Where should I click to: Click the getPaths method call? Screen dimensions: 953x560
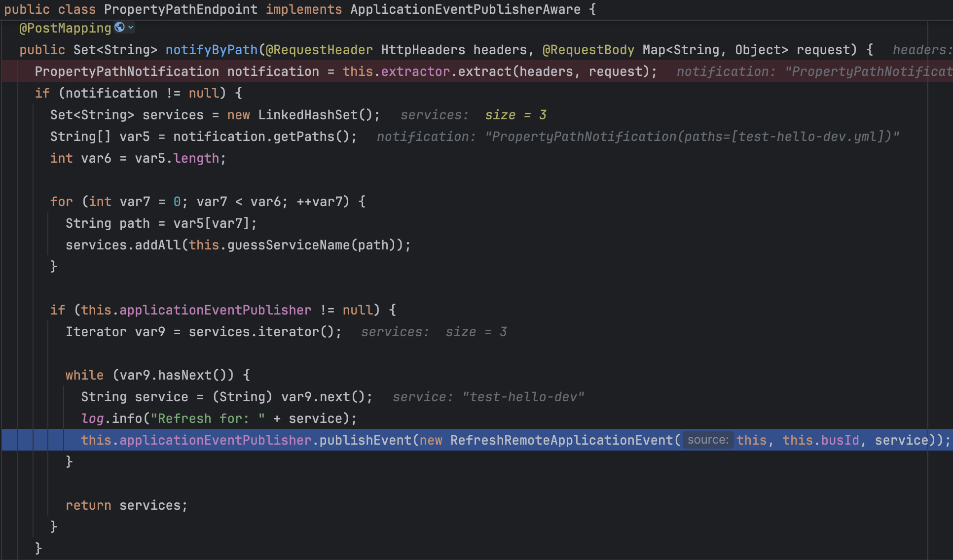(x=304, y=137)
